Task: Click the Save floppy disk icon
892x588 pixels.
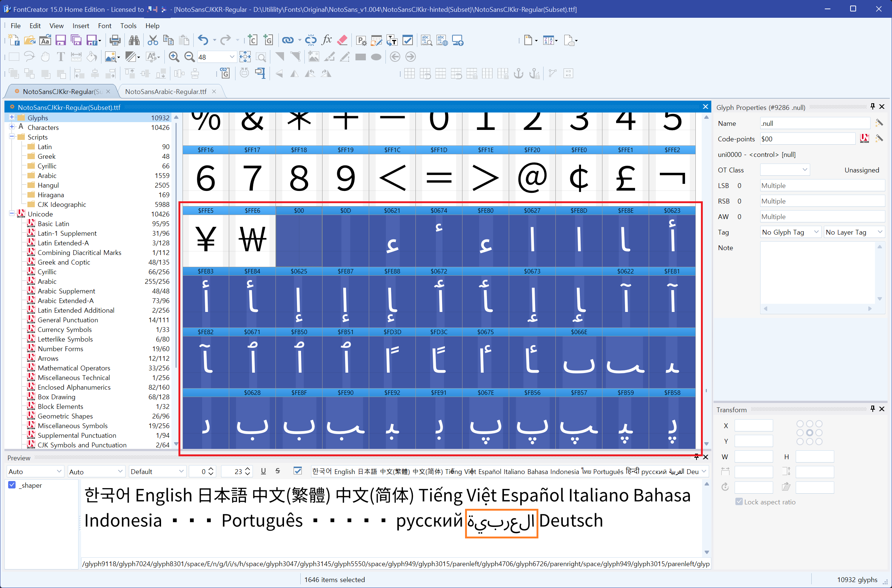Action: pyautogui.click(x=60, y=40)
